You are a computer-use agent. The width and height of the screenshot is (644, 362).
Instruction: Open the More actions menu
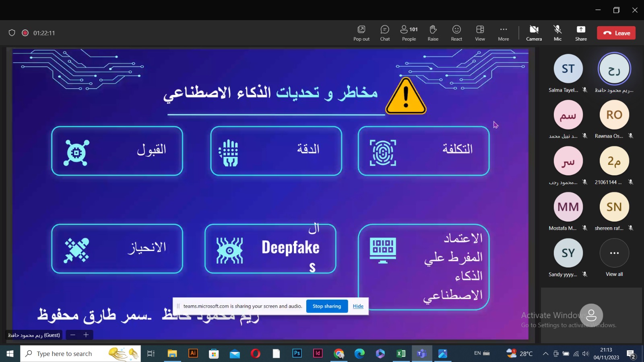tap(504, 33)
